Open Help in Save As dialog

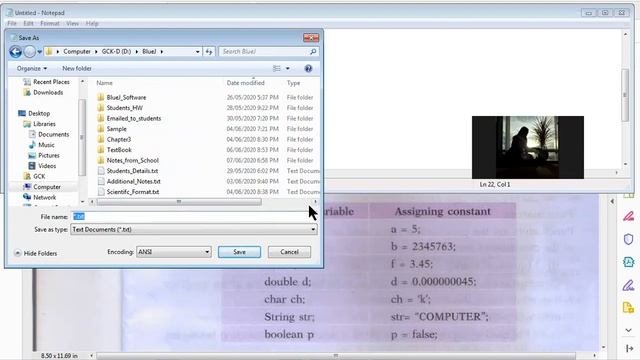pos(308,69)
